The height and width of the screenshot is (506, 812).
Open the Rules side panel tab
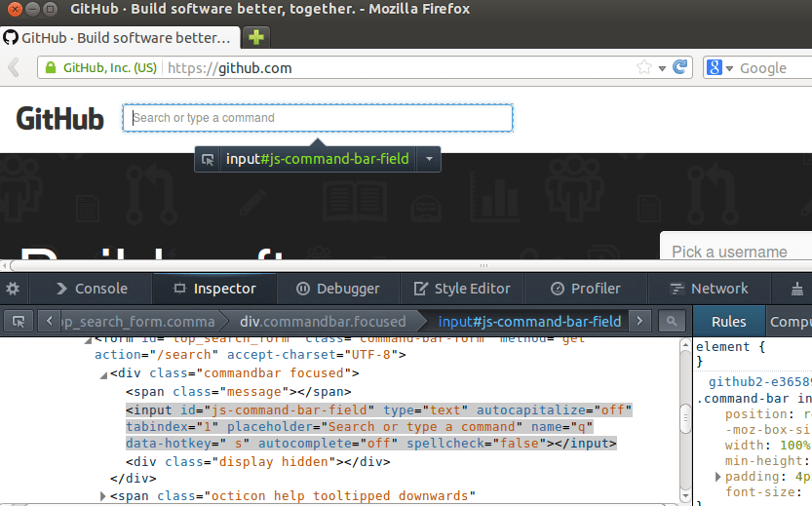[x=728, y=322]
